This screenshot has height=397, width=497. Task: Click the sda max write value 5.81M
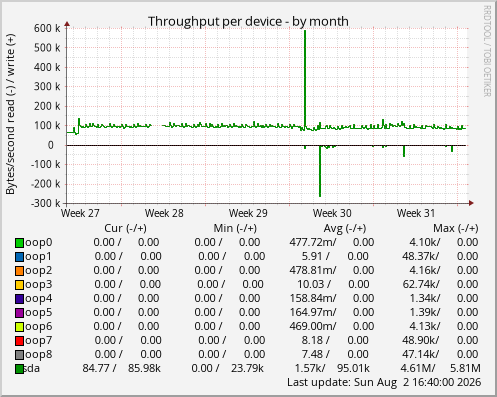[x=465, y=368]
